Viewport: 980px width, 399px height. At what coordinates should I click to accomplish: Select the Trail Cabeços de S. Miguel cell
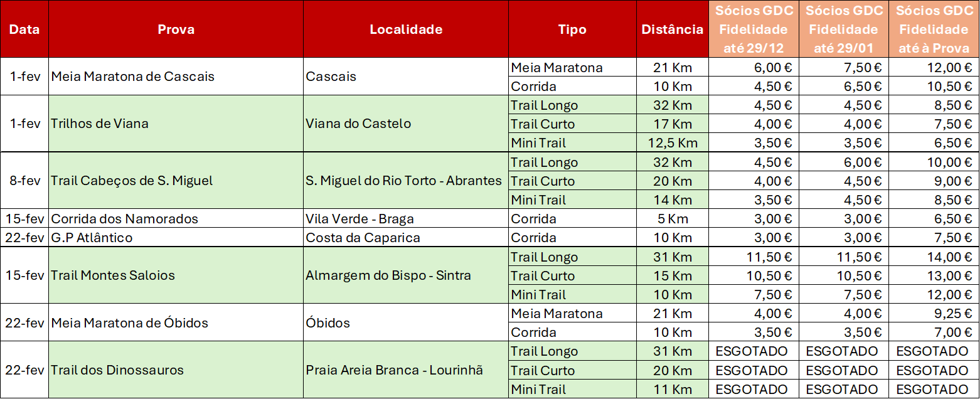[132, 181]
